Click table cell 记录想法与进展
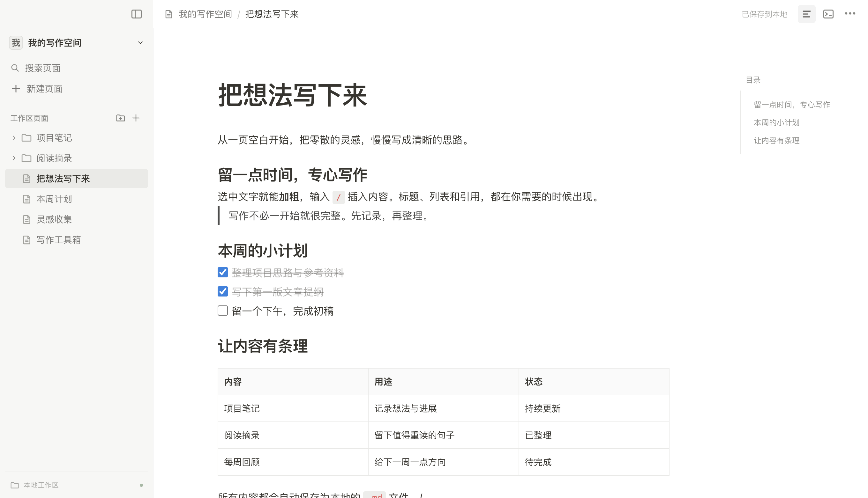This screenshot has height=498, width=868. [443, 408]
